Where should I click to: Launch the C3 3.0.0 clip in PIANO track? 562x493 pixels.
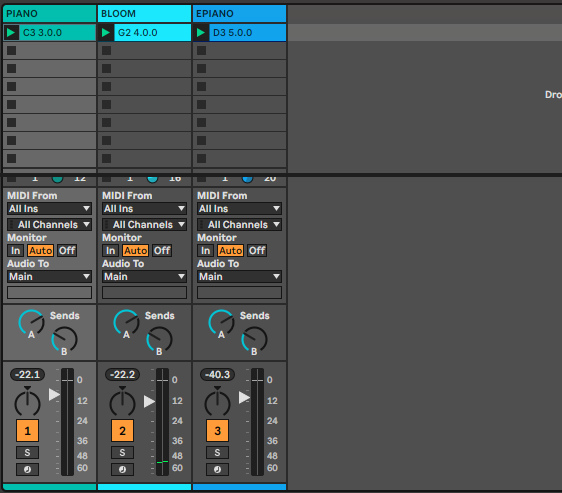[11, 33]
